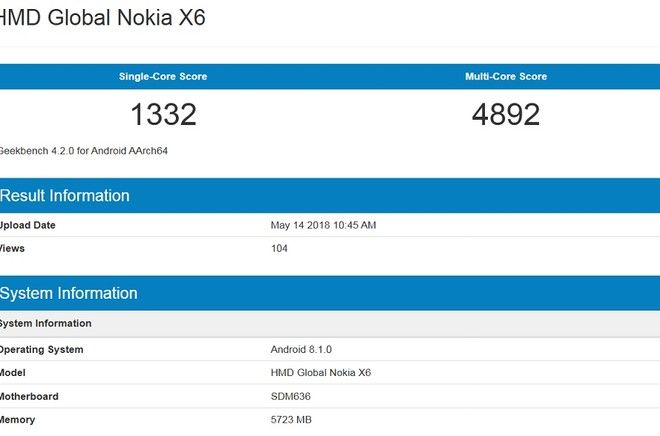This screenshot has width=660, height=436.
Task: Click the Result Information section header
Action: (65, 196)
